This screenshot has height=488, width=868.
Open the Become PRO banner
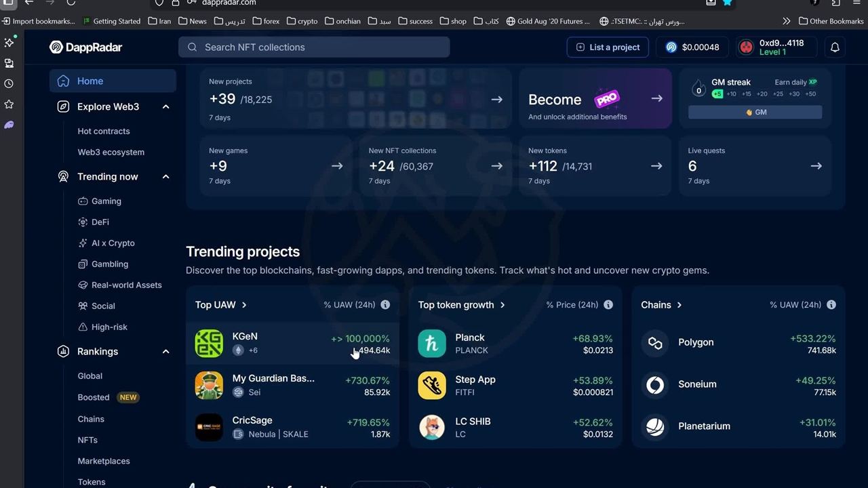[x=595, y=100]
